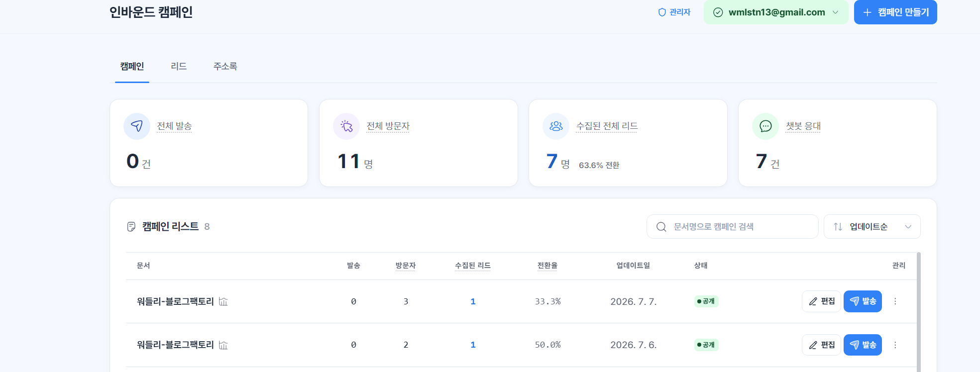
Task: Open 워들리-블로그팩토리 document dated 2026. 7. 7.
Action: pos(175,301)
